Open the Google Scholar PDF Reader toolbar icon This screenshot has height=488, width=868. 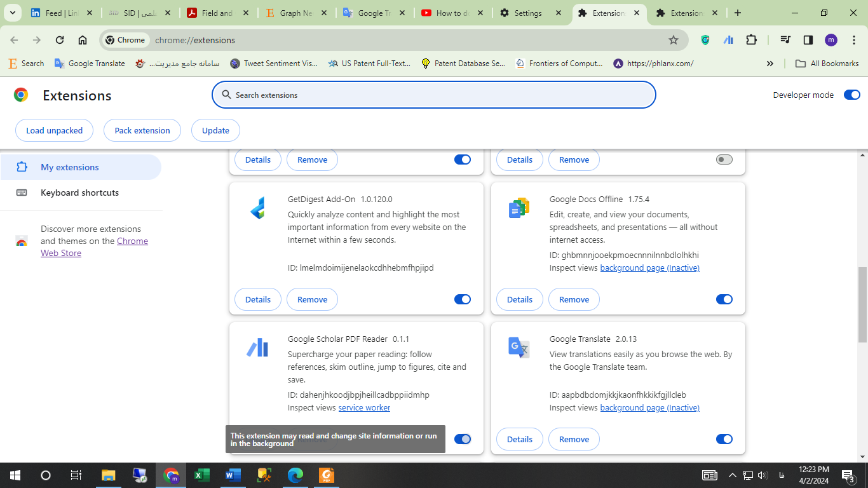click(x=728, y=40)
